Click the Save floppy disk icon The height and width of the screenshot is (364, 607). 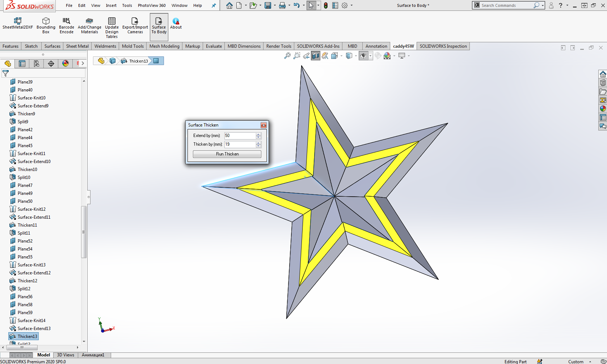point(268,5)
